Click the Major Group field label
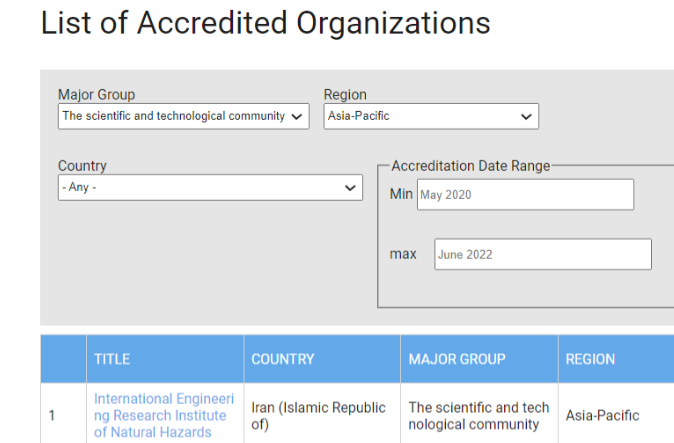Image resolution: width=674 pixels, height=443 pixels. [96, 95]
